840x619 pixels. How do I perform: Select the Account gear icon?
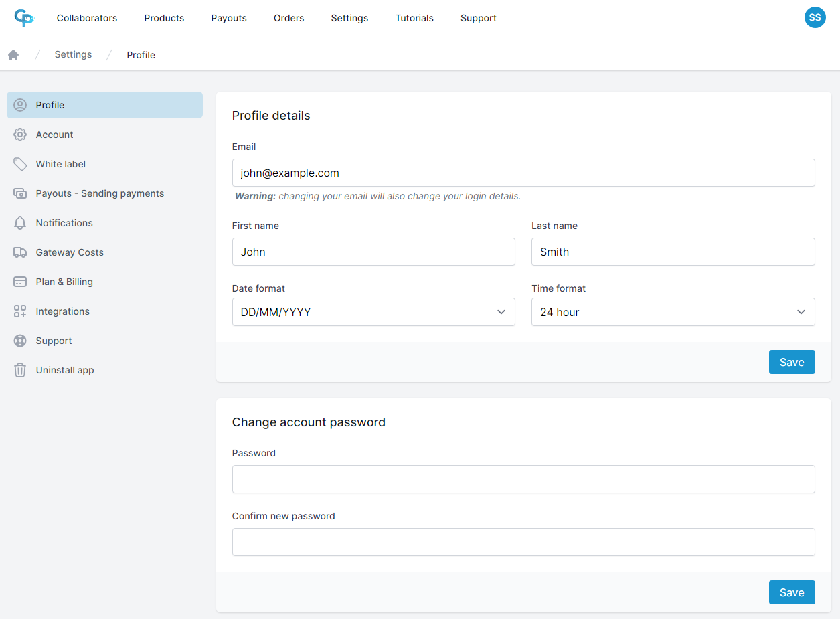tap(21, 135)
